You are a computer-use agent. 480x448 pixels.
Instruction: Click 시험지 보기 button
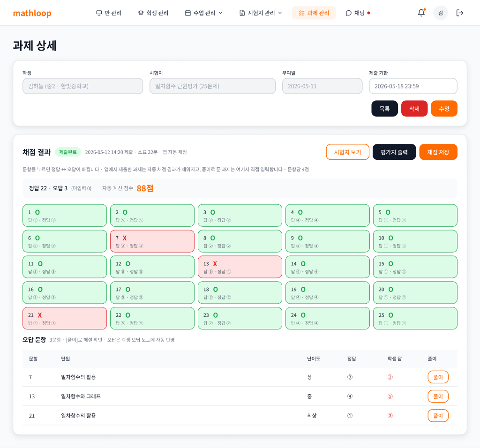pos(347,152)
